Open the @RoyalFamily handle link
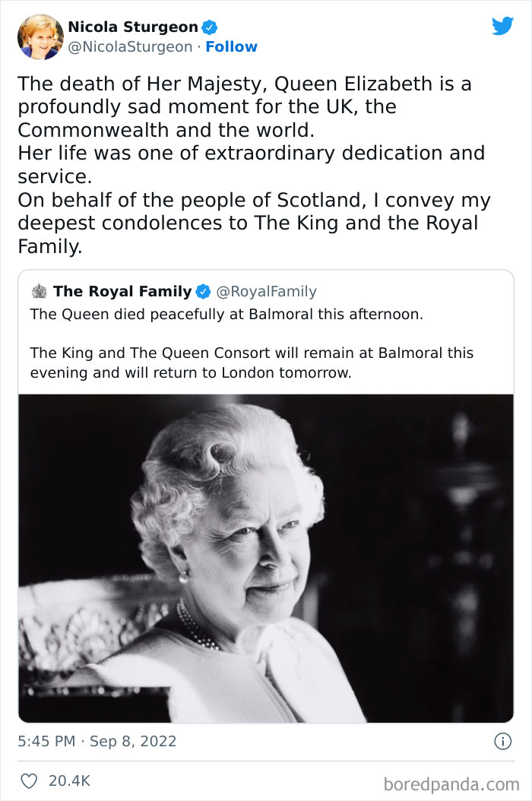This screenshot has height=801, width=532. [x=266, y=290]
